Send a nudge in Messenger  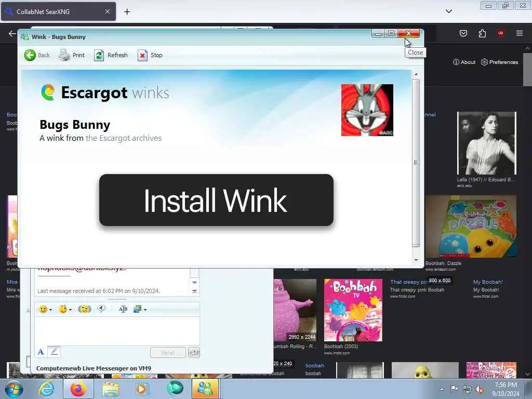[85, 309]
